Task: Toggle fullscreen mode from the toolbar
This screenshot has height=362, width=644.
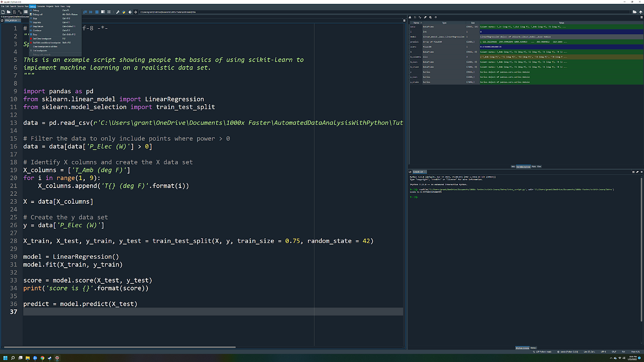Action: point(109,12)
